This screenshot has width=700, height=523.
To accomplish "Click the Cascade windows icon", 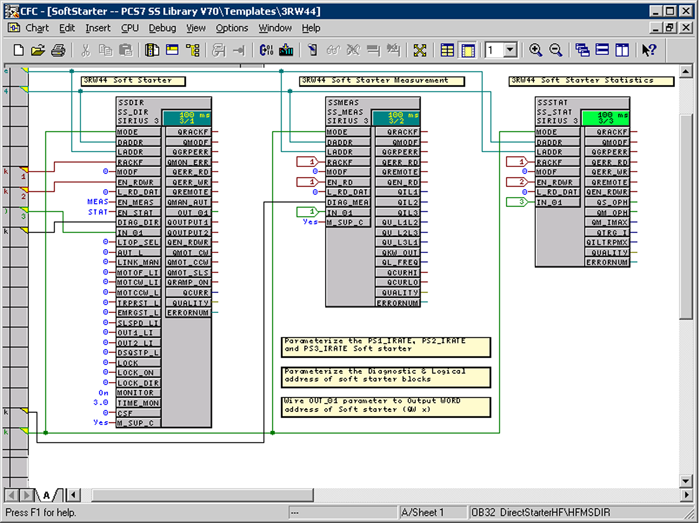I will (x=583, y=49).
